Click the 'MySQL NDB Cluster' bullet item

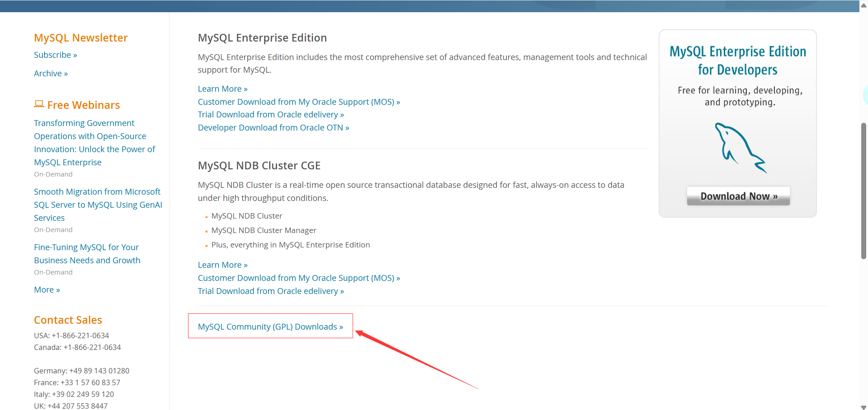tap(247, 216)
